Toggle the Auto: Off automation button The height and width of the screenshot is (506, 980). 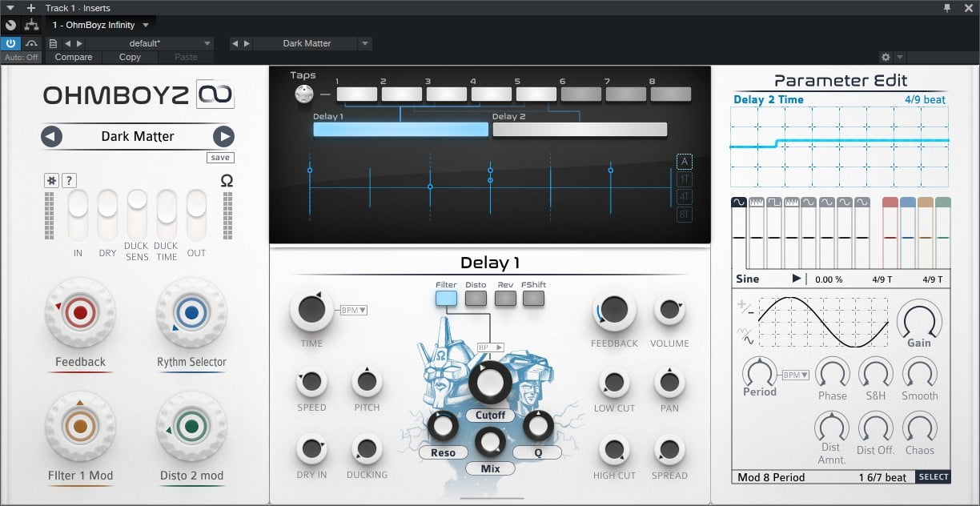point(22,58)
